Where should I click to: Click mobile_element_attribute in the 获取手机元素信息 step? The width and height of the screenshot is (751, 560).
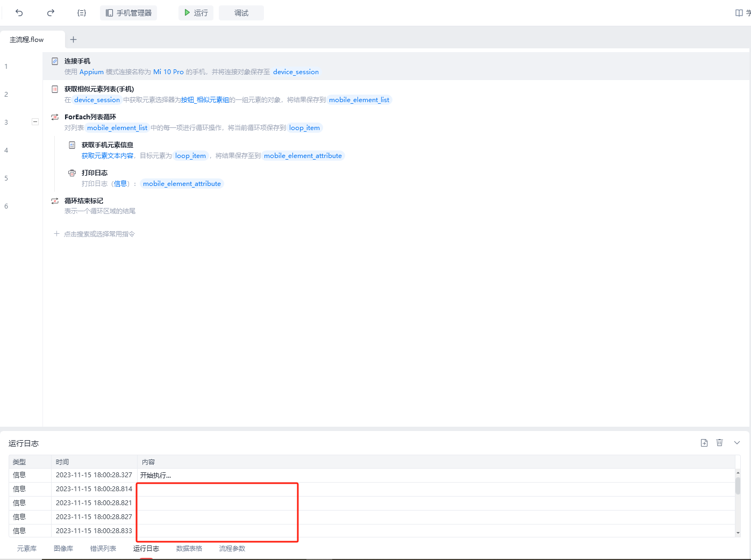tap(303, 156)
